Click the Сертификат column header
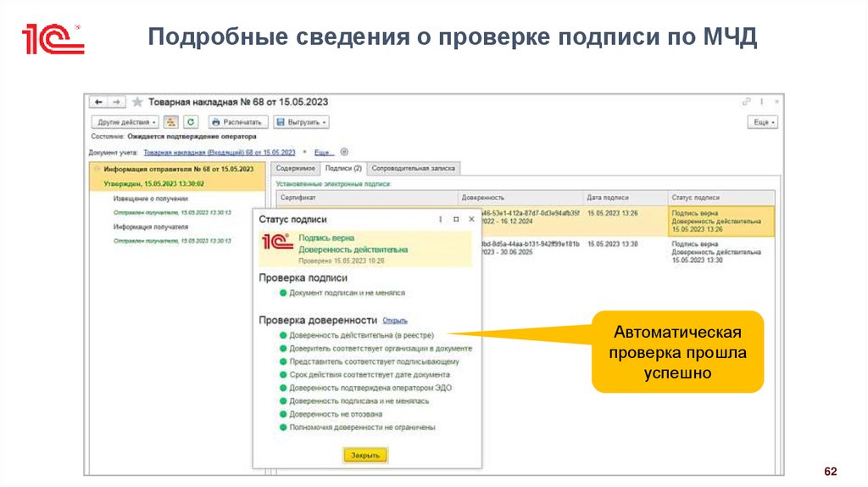 pyautogui.click(x=367, y=197)
